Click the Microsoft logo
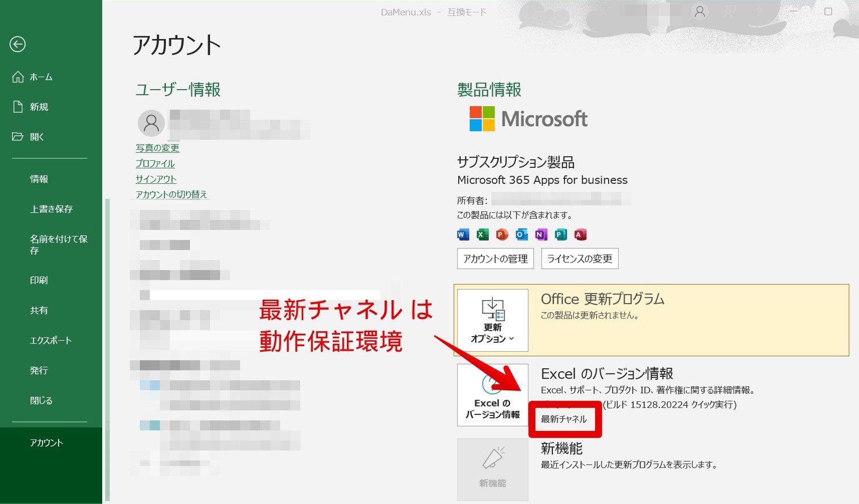This screenshot has height=504, width=859. [529, 119]
